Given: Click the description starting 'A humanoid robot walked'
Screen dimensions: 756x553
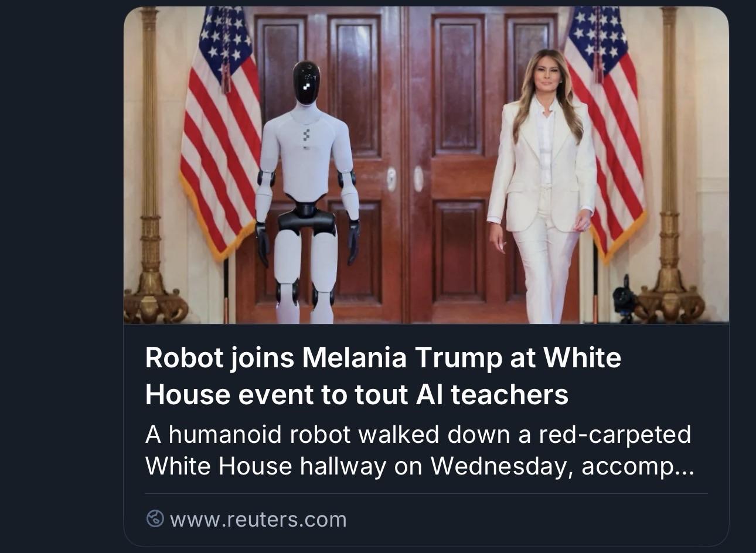Looking at the screenshot, I should [419, 450].
